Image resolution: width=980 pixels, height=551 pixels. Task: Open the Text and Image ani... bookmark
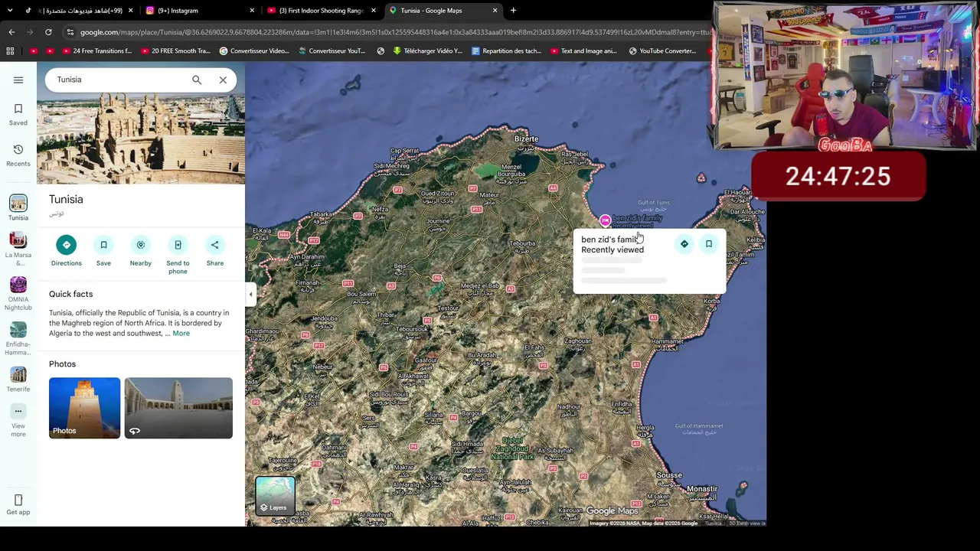(x=583, y=51)
